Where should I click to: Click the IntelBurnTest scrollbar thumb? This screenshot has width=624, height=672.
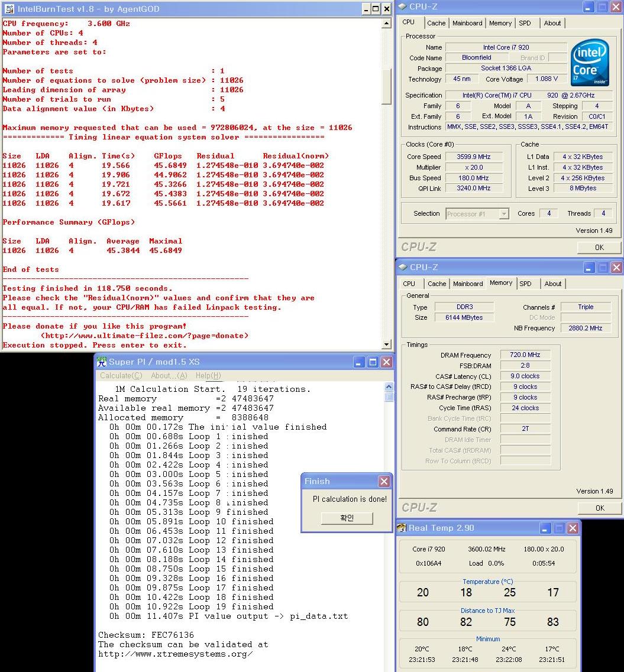click(386, 86)
